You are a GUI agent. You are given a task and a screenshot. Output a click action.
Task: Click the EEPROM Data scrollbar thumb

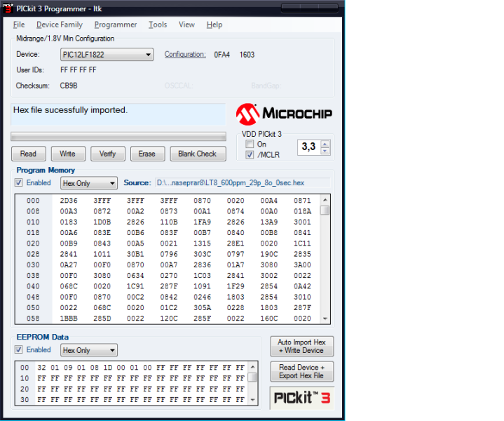coord(253,377)
